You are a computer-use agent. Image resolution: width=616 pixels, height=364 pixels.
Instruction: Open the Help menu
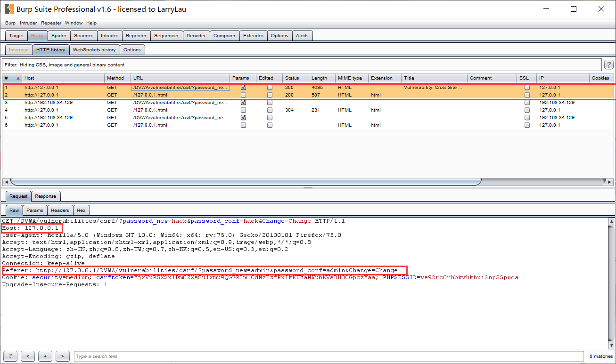91,23
